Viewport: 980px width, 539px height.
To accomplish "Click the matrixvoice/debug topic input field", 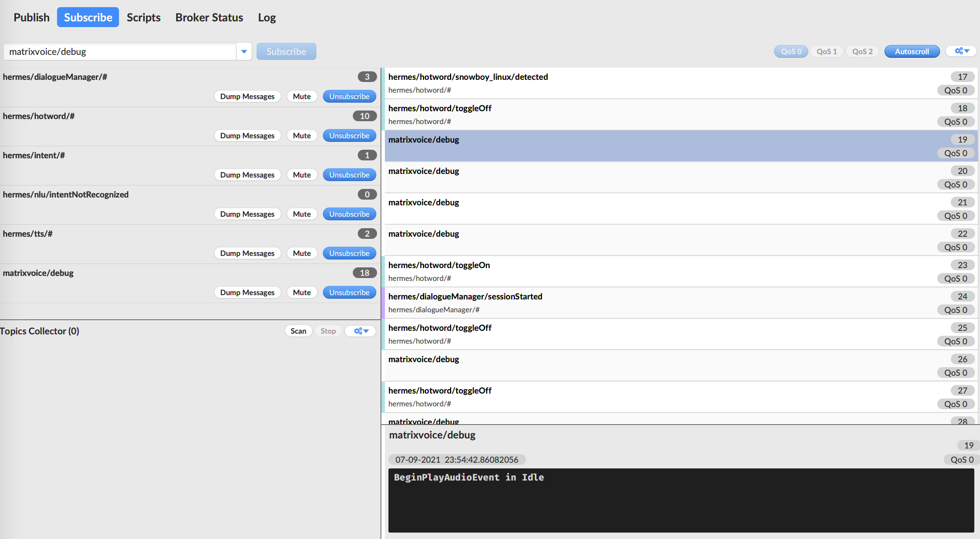I will click(x=120, y=51).
